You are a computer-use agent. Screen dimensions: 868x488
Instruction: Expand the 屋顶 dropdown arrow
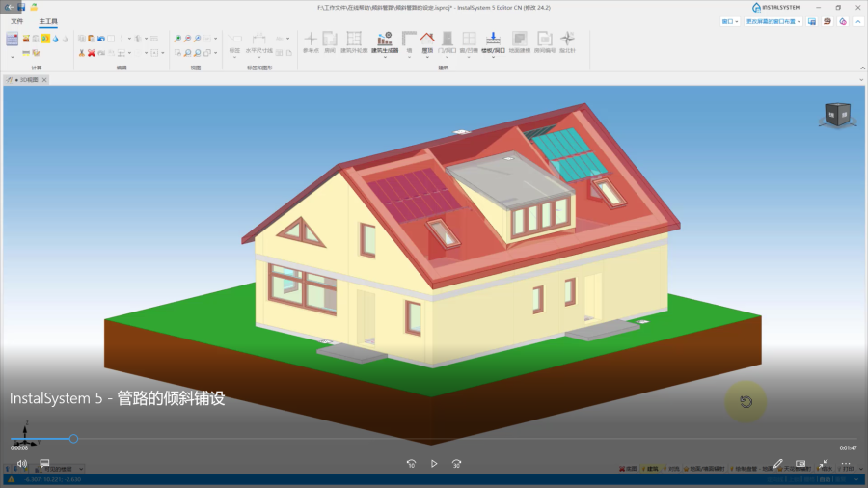[427, 57]
